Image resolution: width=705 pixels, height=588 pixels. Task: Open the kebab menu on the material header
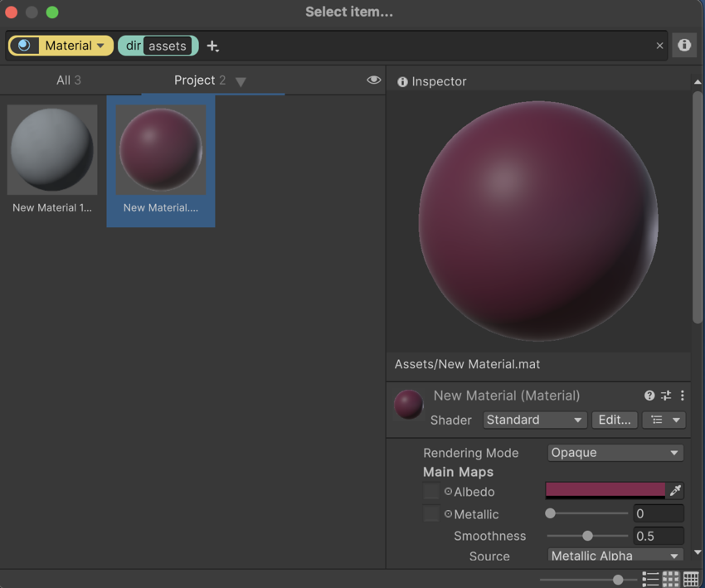pos(682,396)
